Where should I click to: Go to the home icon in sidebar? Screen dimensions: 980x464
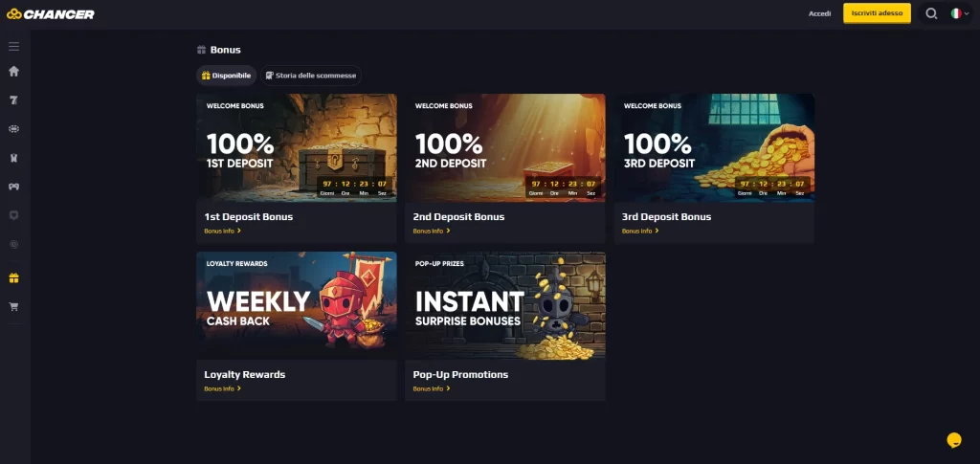(x=13, y=71)
